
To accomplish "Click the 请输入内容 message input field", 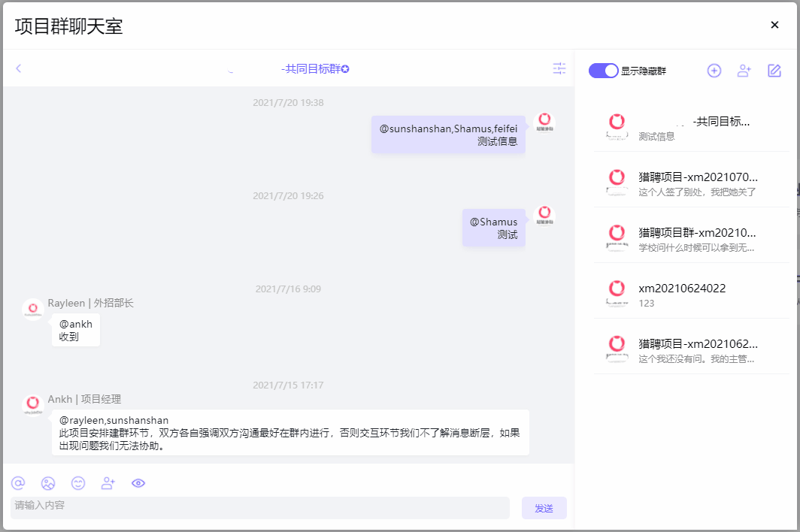I will click(259, 507).
